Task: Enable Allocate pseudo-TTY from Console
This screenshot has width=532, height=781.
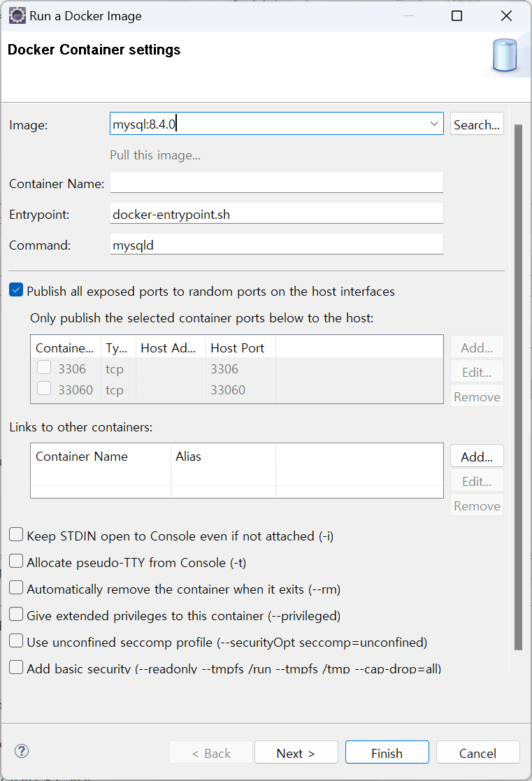Action: [16, 562]
